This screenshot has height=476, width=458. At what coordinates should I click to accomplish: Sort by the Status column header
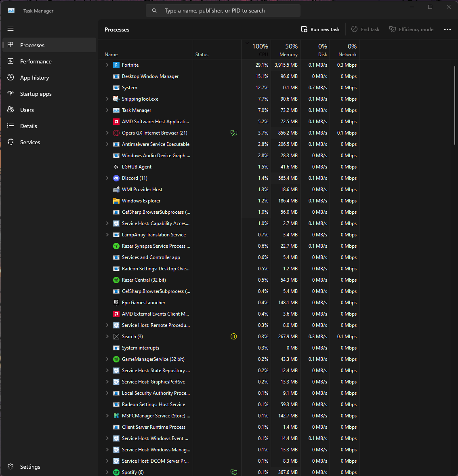[217, 49]
